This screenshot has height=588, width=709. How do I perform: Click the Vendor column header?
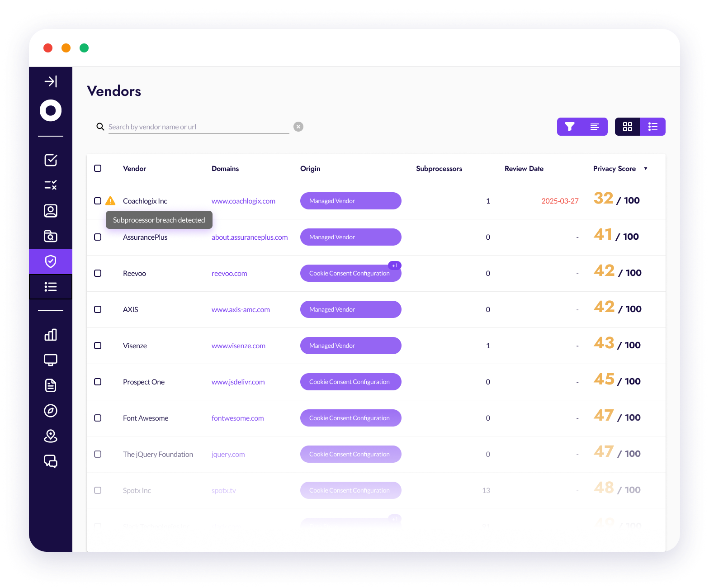point(134,168)
